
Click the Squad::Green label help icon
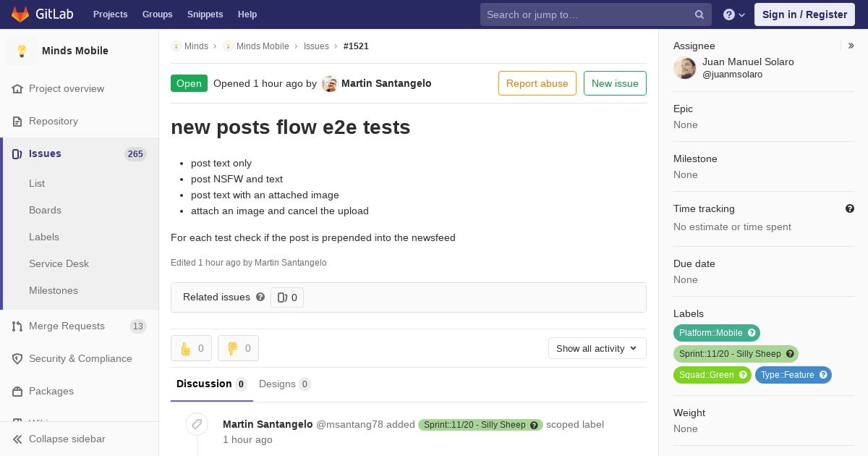743,375
